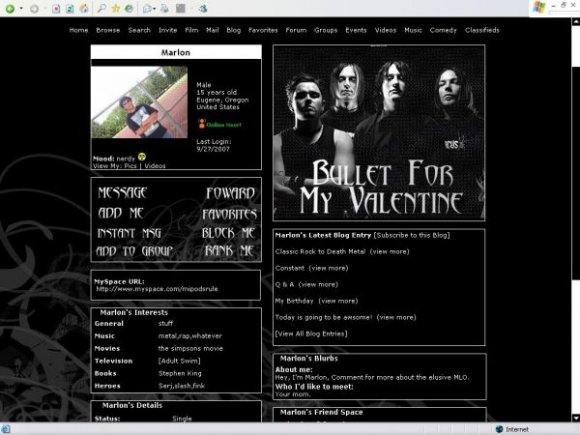Open Forum in the navigation bar
This screenshot has height=435, width=580.
pyautogui.click(x=296, y=30)
